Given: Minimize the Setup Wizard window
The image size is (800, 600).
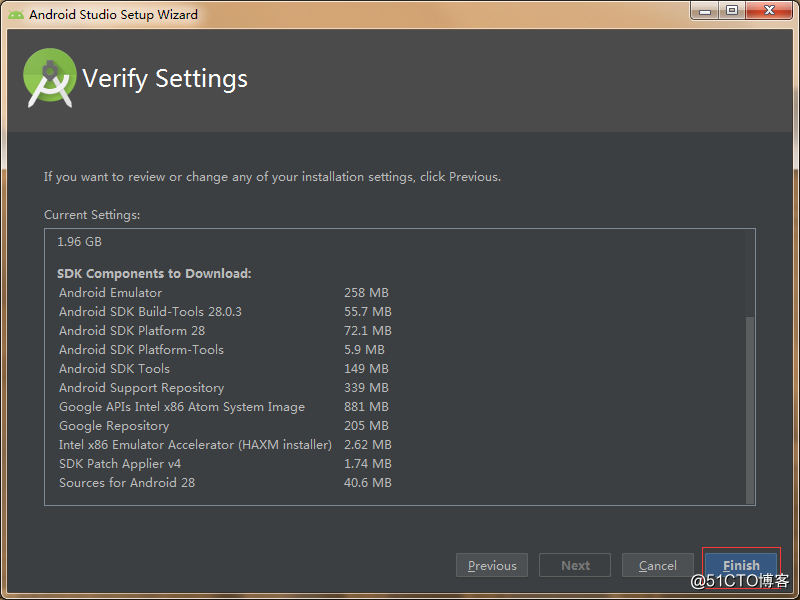Looking at the screenshot, I should pos(705,10).
